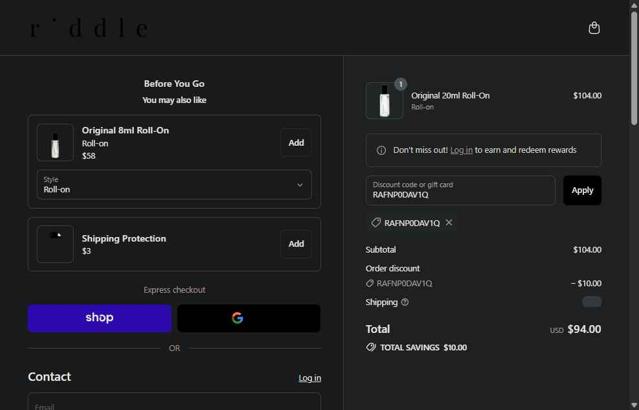Click the Subtotal label
Image resolution: width=639 pixels, height=410 pixels.
(x=381, y=250)
